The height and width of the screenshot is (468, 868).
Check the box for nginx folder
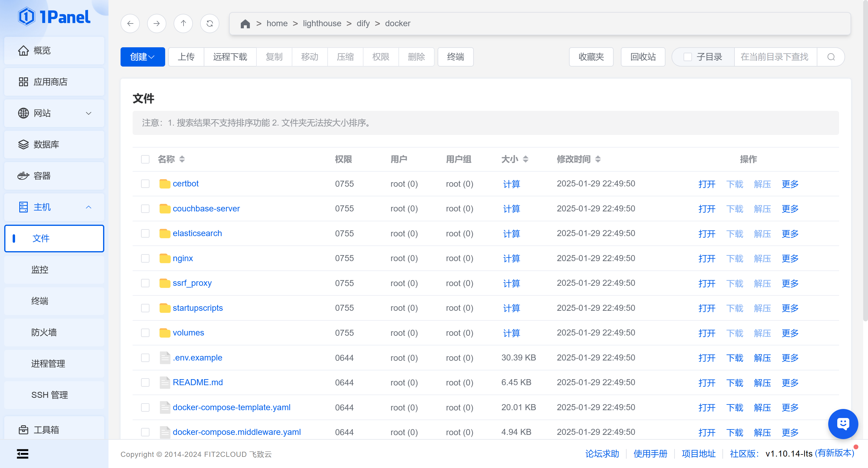(145, 258)
